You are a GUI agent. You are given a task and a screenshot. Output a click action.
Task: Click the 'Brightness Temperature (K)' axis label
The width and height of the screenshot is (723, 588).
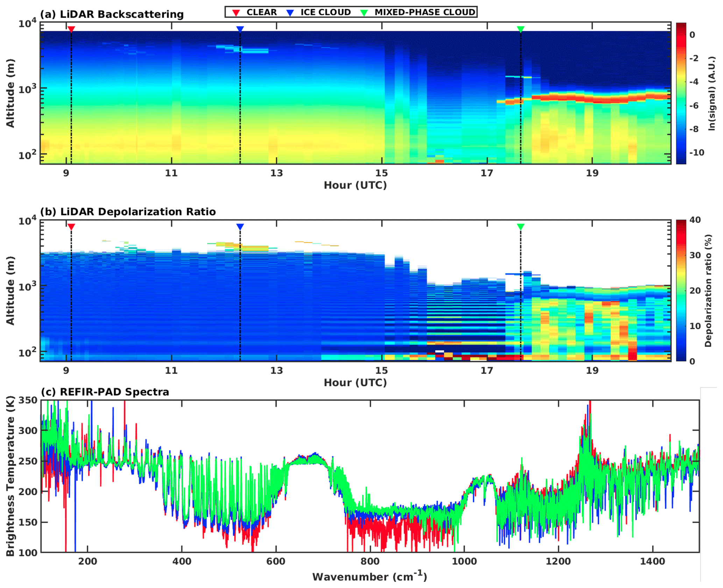point(10,476)
